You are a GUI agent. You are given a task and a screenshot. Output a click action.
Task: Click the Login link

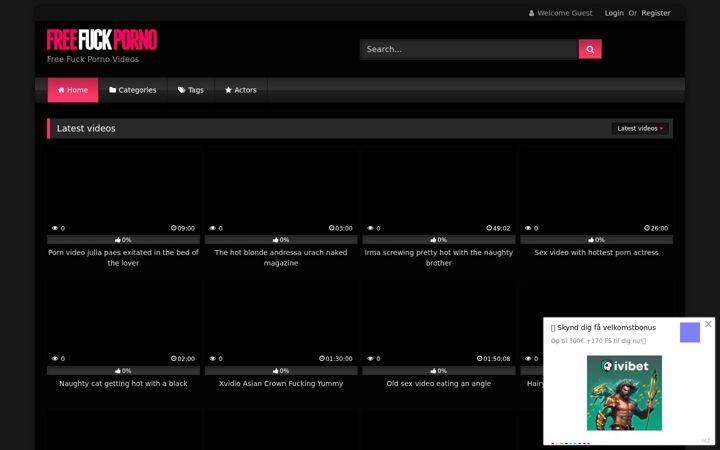coord(614,13)
